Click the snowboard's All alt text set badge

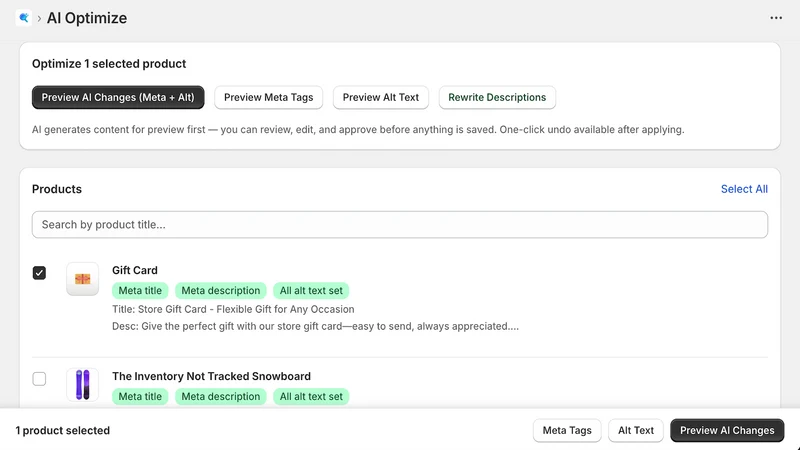[x=311, y=396]
